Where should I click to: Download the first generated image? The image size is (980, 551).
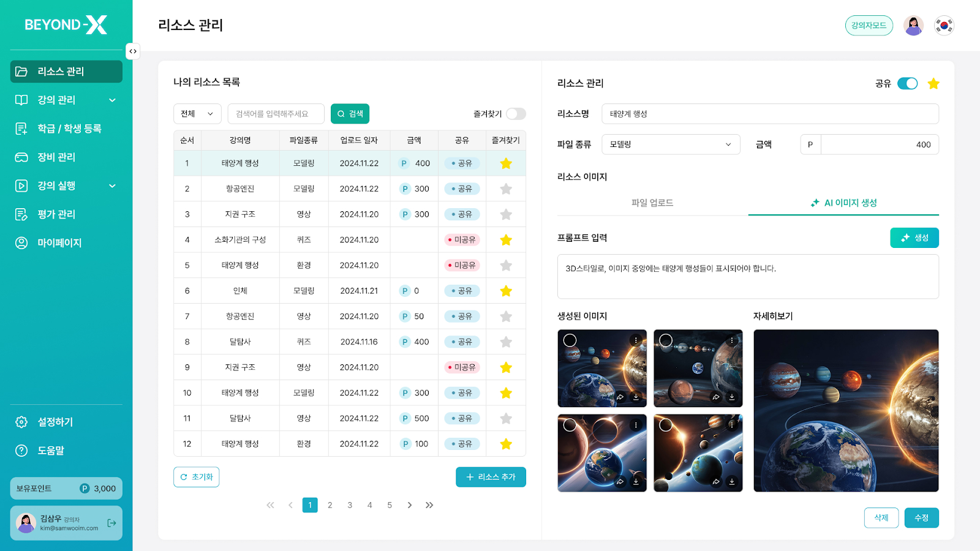click(636, 397)
